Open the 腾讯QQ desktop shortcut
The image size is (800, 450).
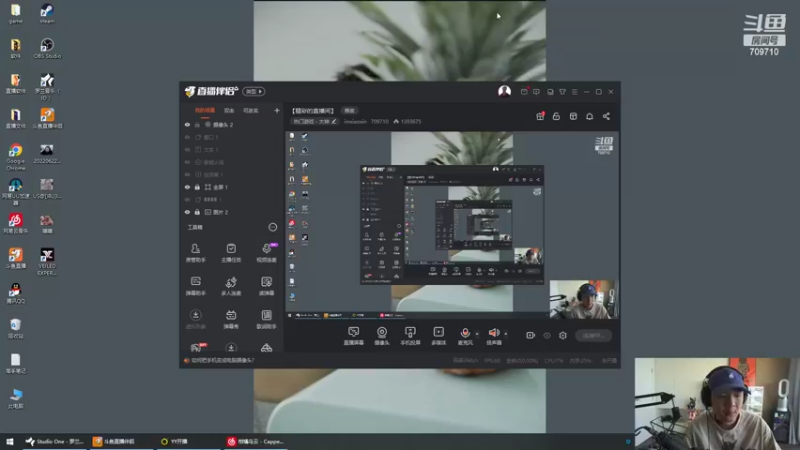tap(15, 293)
